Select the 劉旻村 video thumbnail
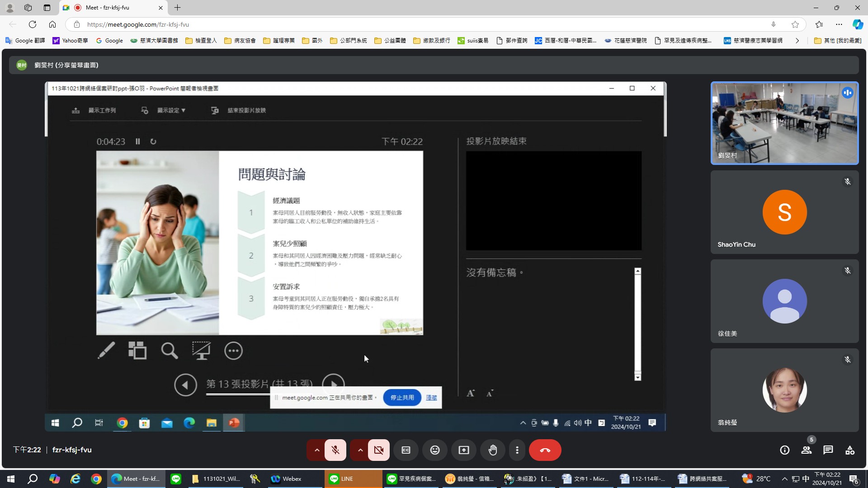This screenshot has width=868, height=488. click(x=784, y=123)
